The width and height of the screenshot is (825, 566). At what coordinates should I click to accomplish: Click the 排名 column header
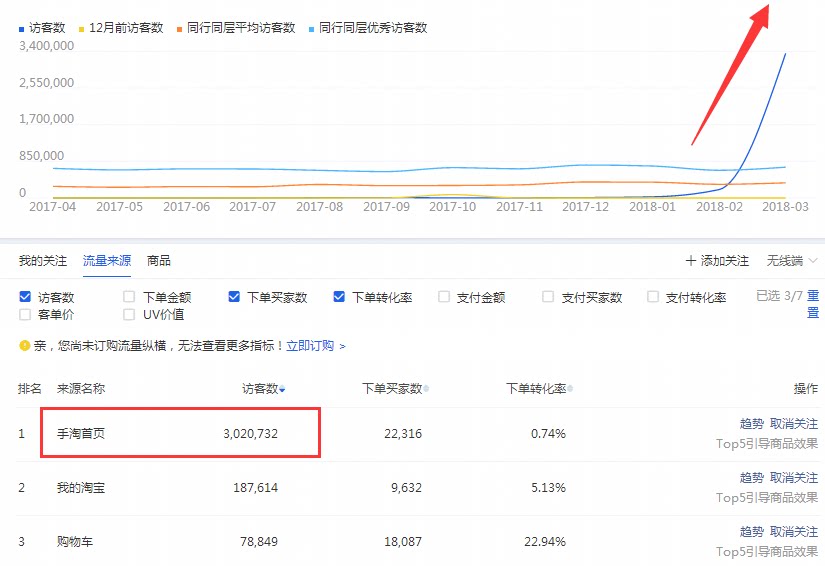29,389
